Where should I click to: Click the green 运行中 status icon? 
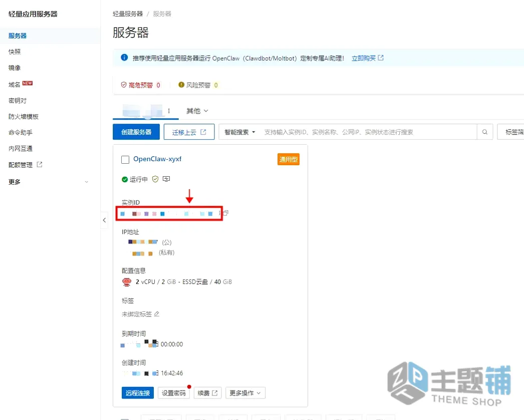click(x=125, y=180)
